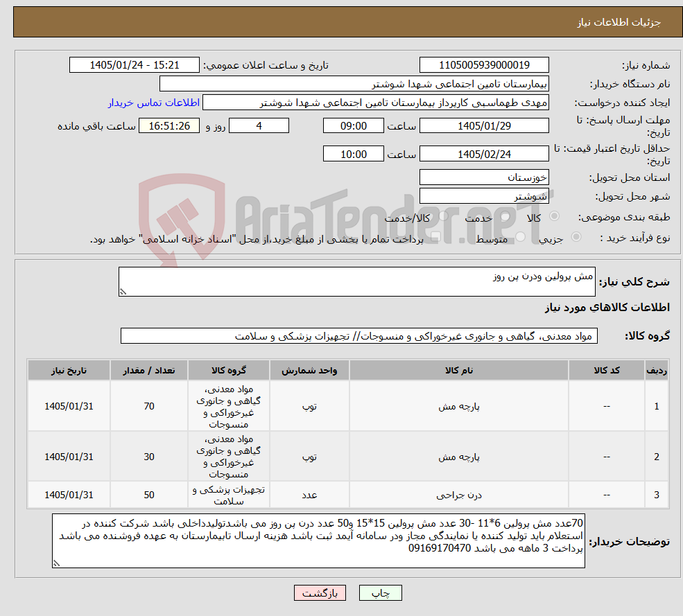Image resolution: width=683 pixels, height=616 pixels.
Task: Click the جزئیات اطلاعات نیاز header title
Action: [x=619, y=22]
